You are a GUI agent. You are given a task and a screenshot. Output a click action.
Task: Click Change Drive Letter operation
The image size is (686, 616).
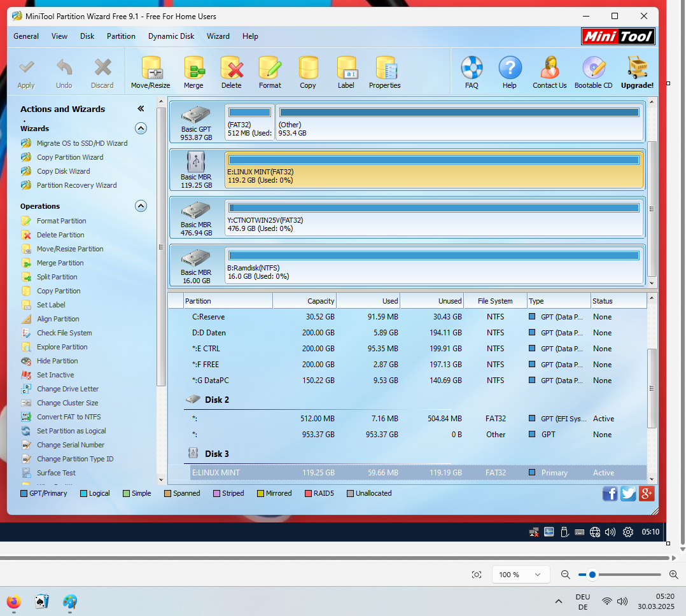point(68,389)
